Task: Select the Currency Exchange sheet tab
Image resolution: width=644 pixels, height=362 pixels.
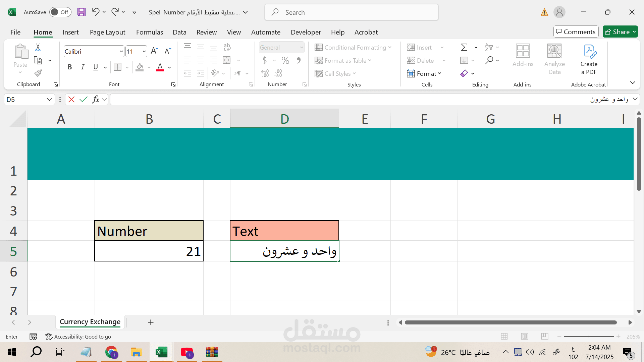Action: tap(90, 322)
